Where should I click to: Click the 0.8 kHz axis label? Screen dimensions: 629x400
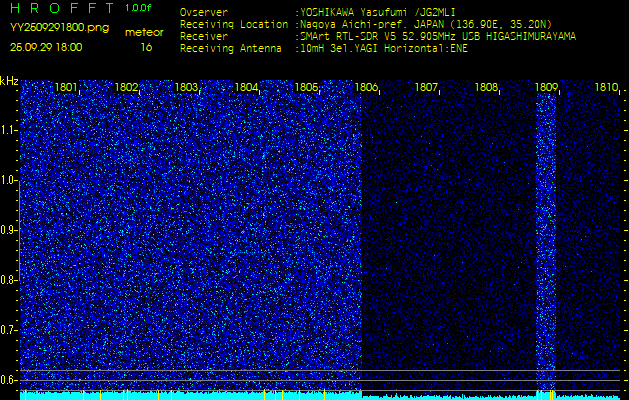pyautogui.click(x=9, y=280)
